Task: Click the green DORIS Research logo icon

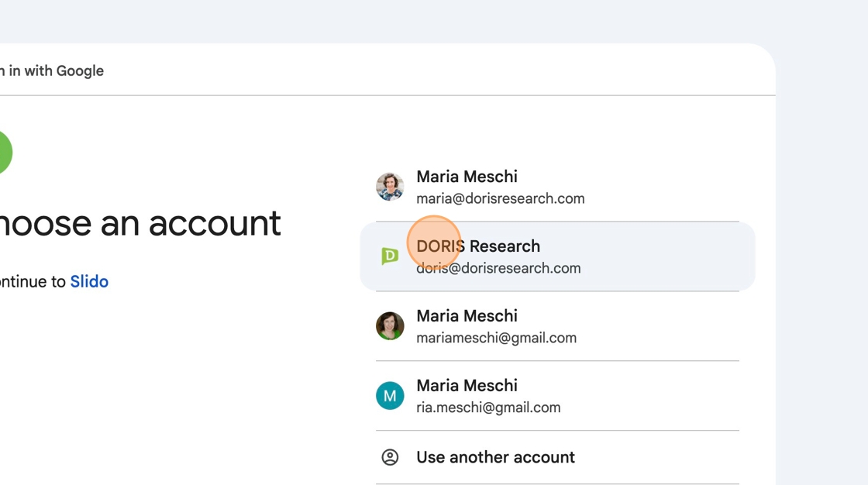Action: coord(390,256)
